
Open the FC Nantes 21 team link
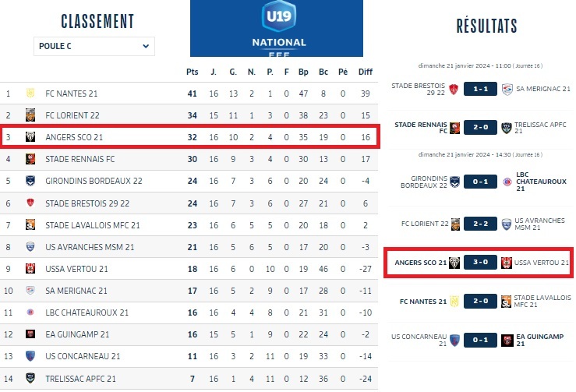click(x=71, y=94)
